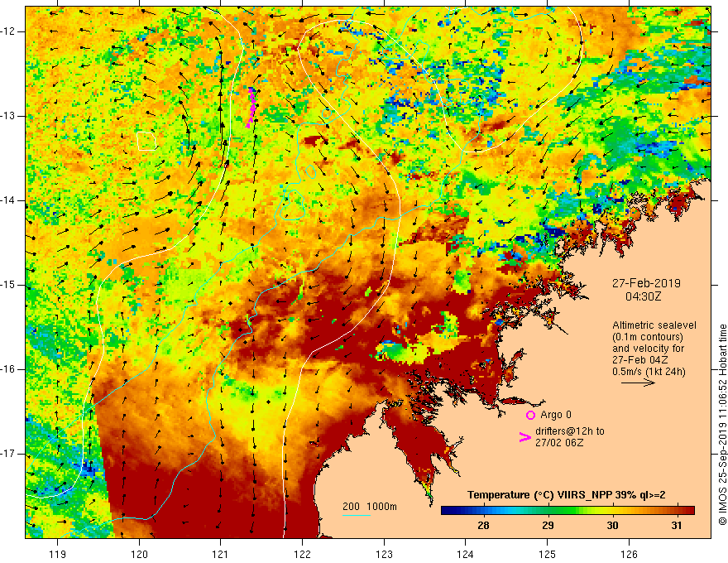Viewport: 728px width, 563px height.
Task: Click the magenta drifter track on the map
Action: 251,108
